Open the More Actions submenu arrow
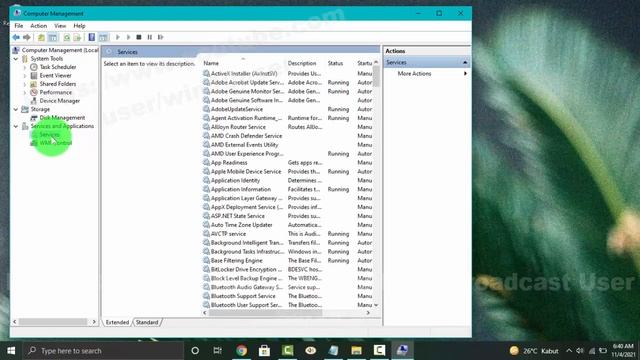Viewport: 640px width, 360px height. [x=465, y=73]
